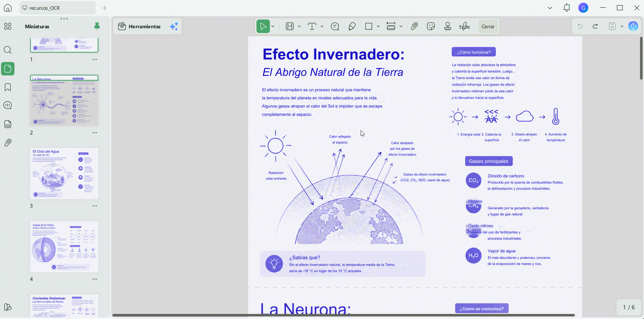Screen dimensions: 644x319
Task: Attach a file with the toolbar paperclip
Action: 414,27
